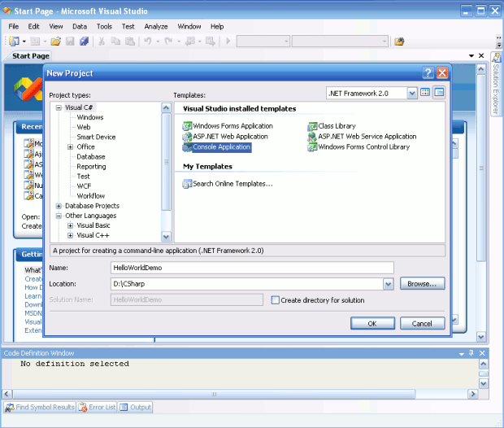
Task: Open the Help menu
Action: click(217, 26)
